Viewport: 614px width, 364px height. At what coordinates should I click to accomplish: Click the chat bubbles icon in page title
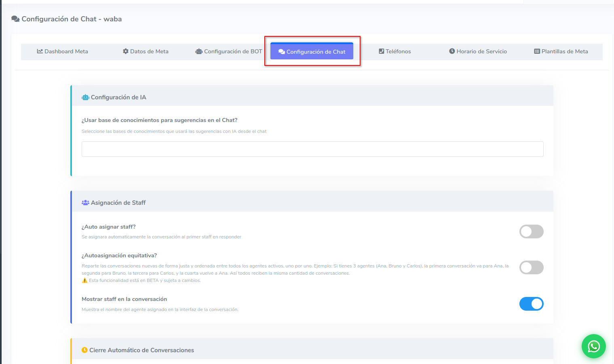click(15, 19)
